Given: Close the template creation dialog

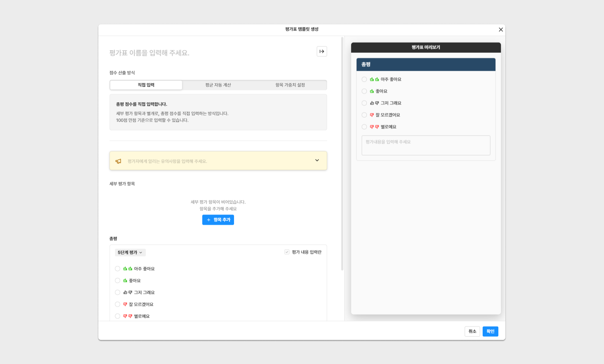Looking at the screenshot, I should point(500,30).
